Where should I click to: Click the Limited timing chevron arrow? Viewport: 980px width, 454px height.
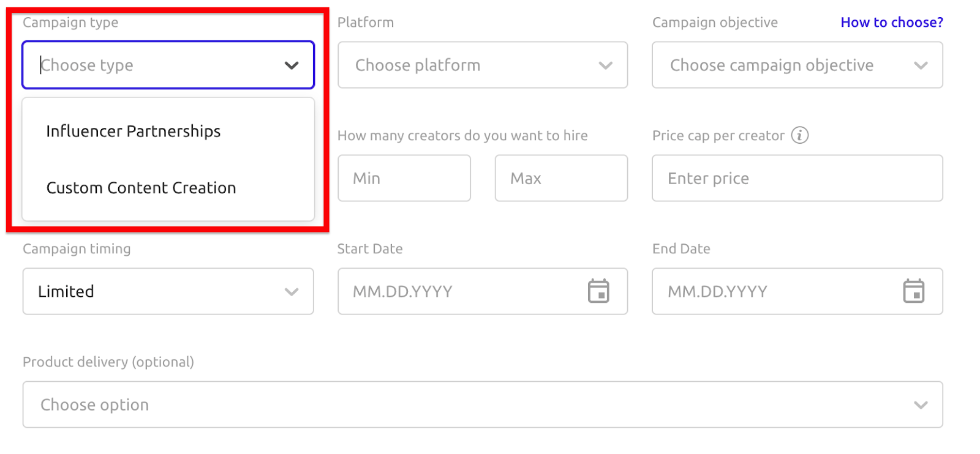pyautogui.click(x=292, y=292)
